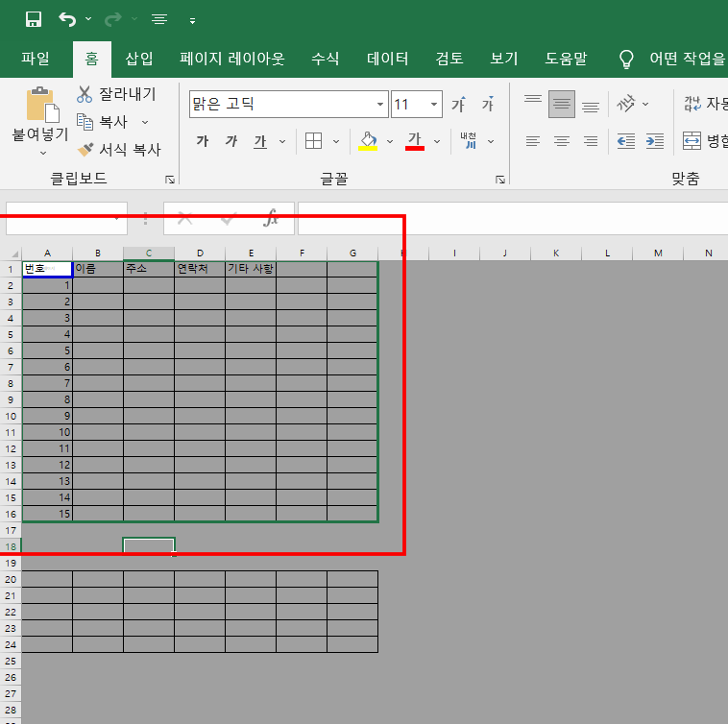Expand the 복사 dropdown arrow

145,122
